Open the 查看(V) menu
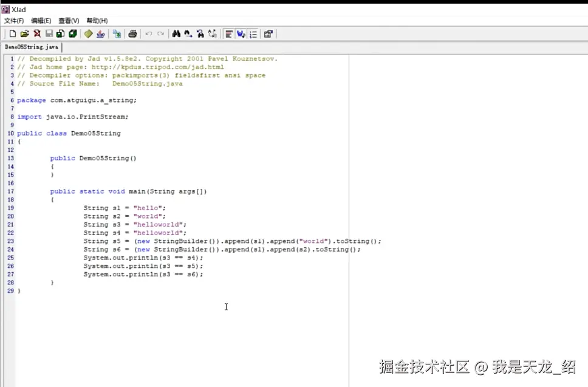Screen dimensions: 588x387 click(x=69, y=21)
